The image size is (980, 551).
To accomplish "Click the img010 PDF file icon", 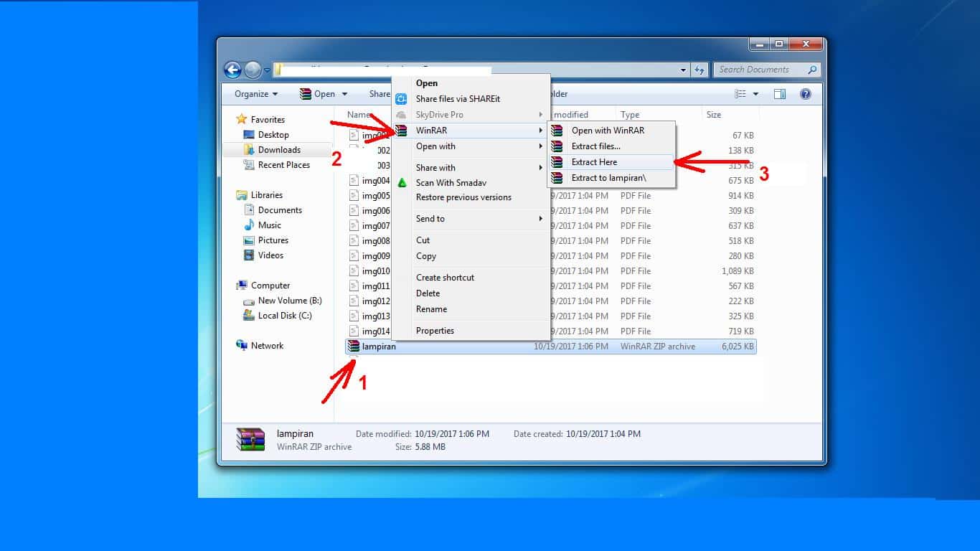I will [x=354, y=271].
